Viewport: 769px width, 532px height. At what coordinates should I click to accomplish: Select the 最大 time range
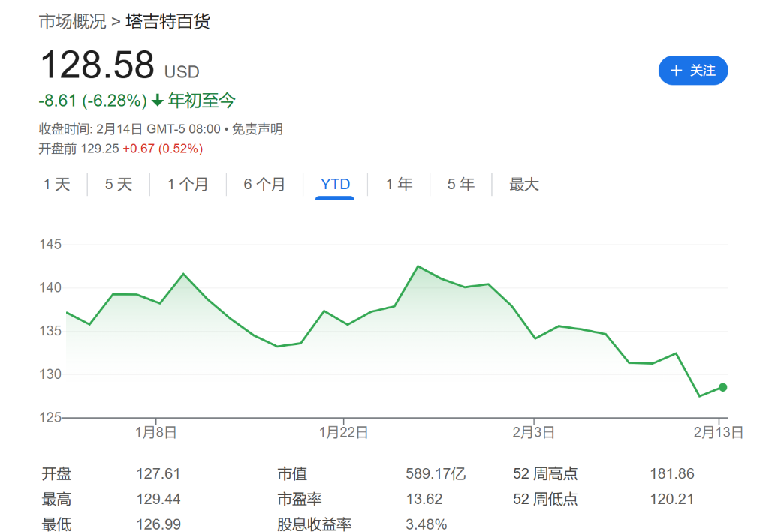[x=523, y=184]
